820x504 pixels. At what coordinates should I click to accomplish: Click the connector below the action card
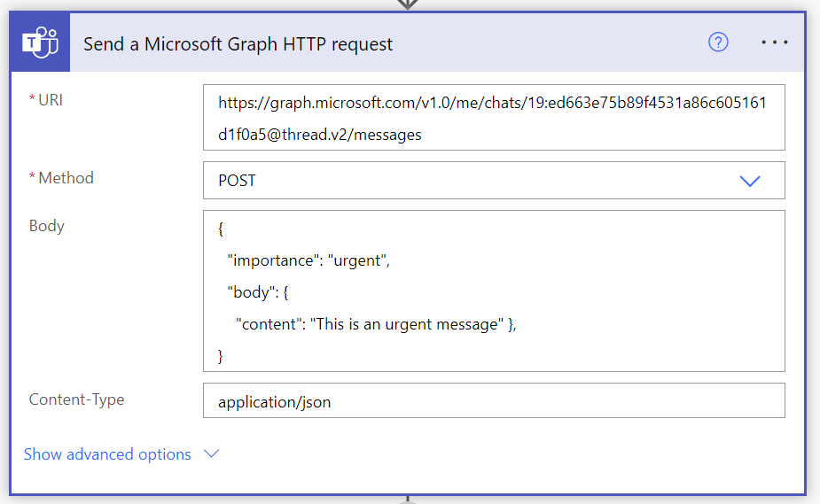pyautogui.click(x=408, y=500)
